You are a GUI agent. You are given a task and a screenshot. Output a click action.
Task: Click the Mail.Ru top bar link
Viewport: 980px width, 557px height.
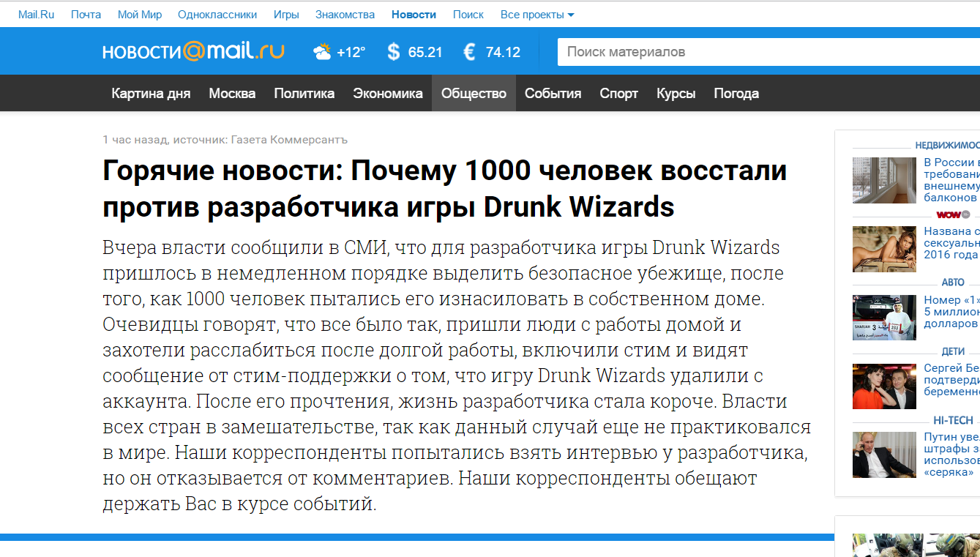coord(37,15)
